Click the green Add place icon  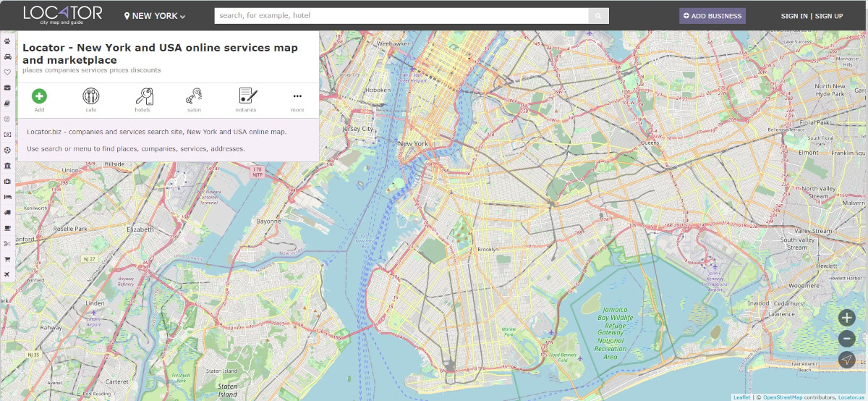[x=39, y=96]
